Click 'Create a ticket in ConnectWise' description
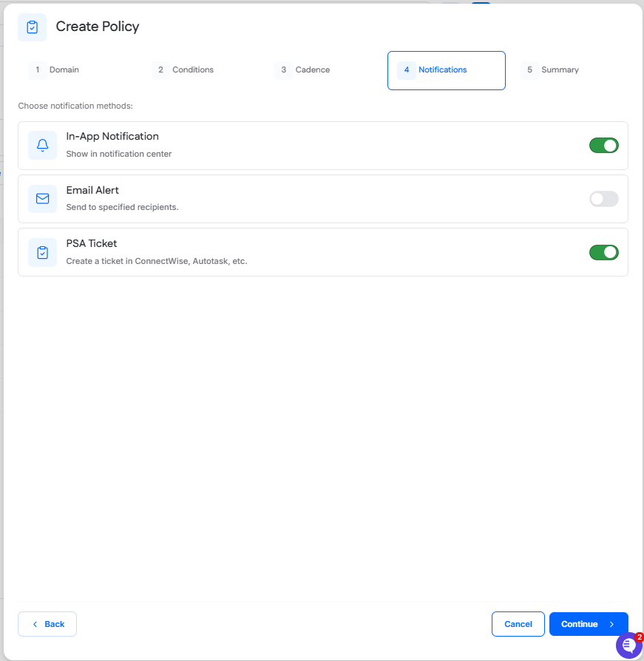This screenshot has height=661, width=644. tap(157, 261)
